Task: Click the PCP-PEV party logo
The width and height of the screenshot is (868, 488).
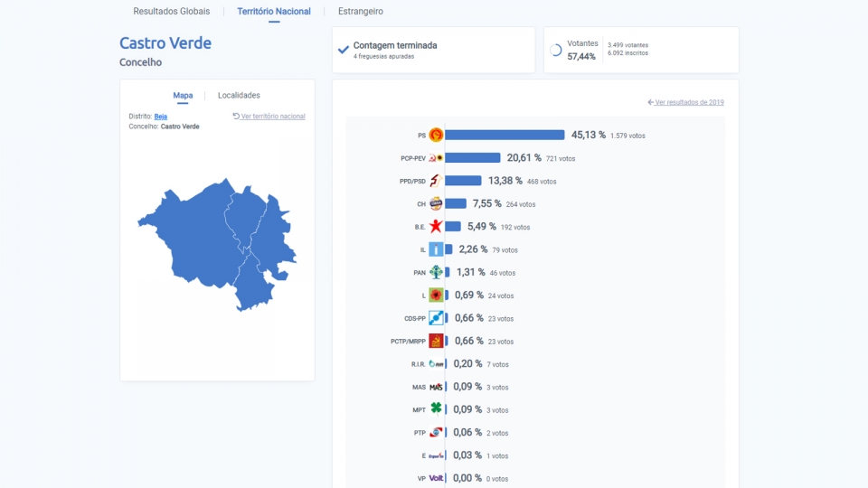Action: 436,158
